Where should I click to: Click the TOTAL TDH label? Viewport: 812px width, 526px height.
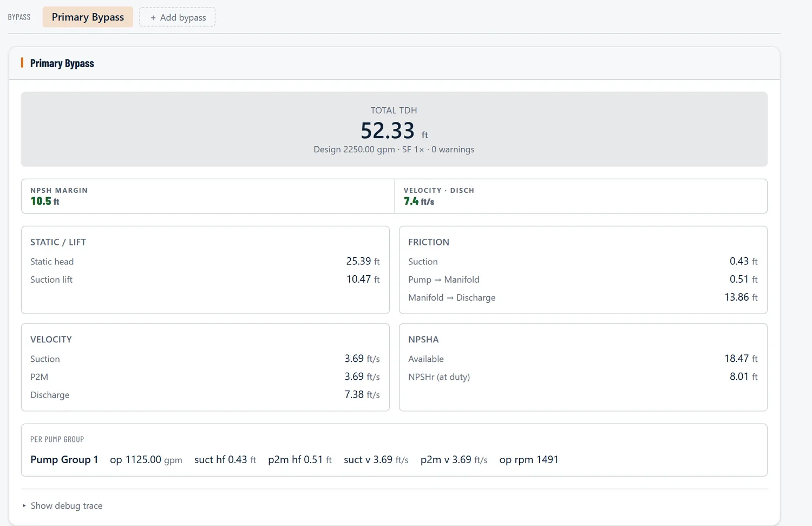coord(394,111)
